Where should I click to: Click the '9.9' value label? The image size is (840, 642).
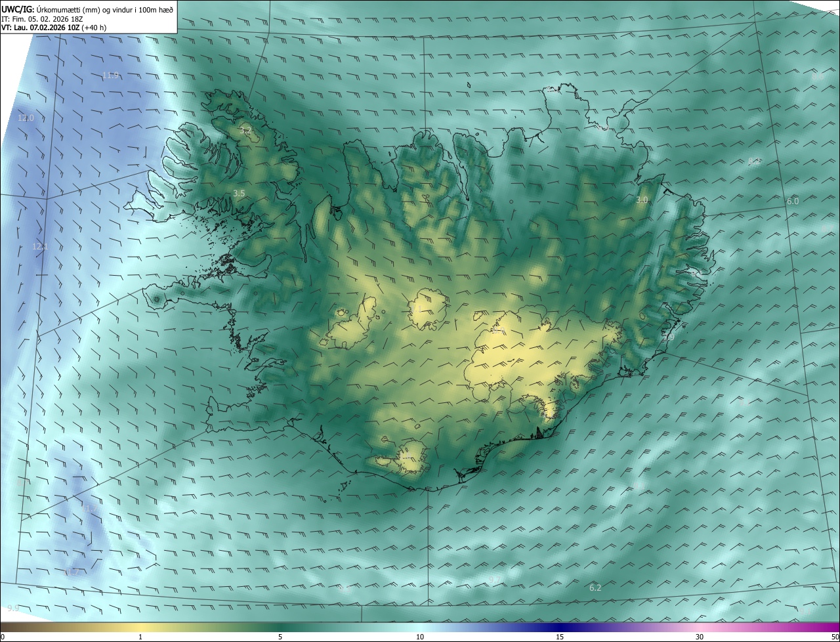click(12, 609)
